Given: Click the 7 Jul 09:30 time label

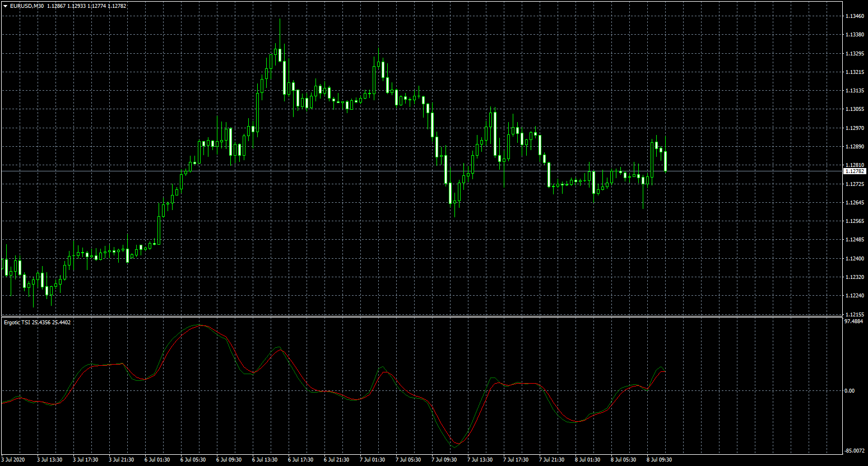Looking at the screenshot, I should tap(444, 460).
